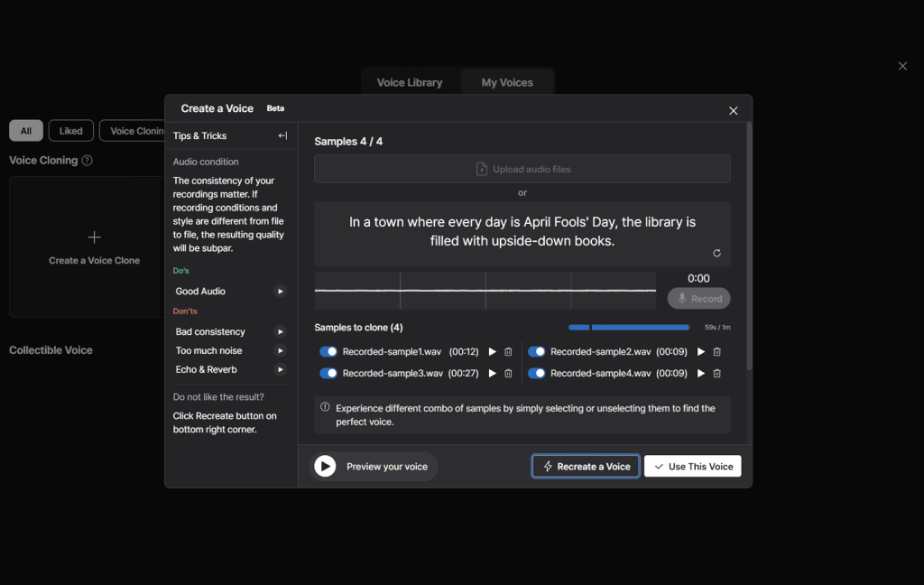The width and height of the screenshot is (924, 585).
Task: Click the Voice Cloning help icon
Action: (87, 161)
